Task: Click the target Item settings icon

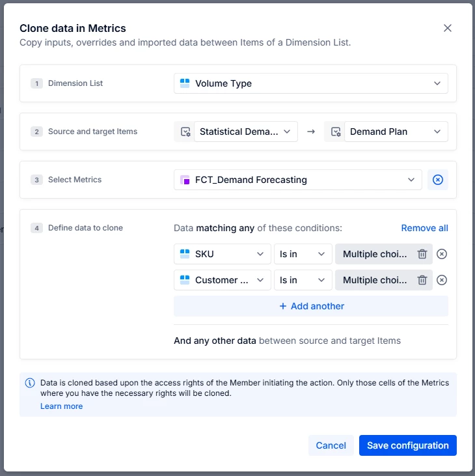Action: point(335,132)
